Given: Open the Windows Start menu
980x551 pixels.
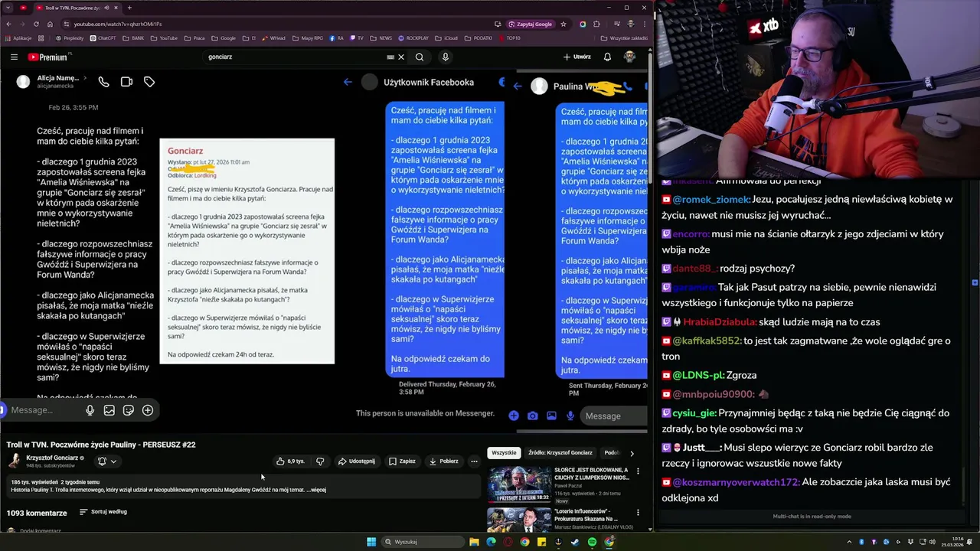Looking at the screenshot, I should coord(371,542).
